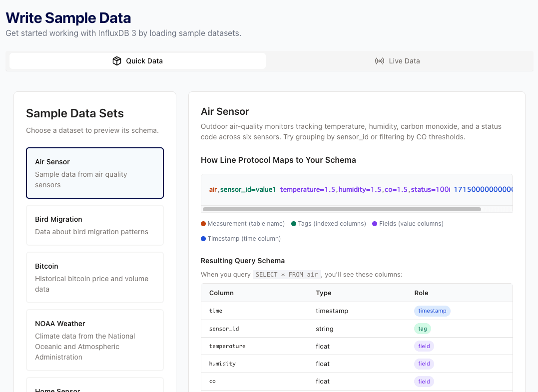Click the 'SELECT * FROM air' code snippet
538x392 pixels.
click(287, 275)
